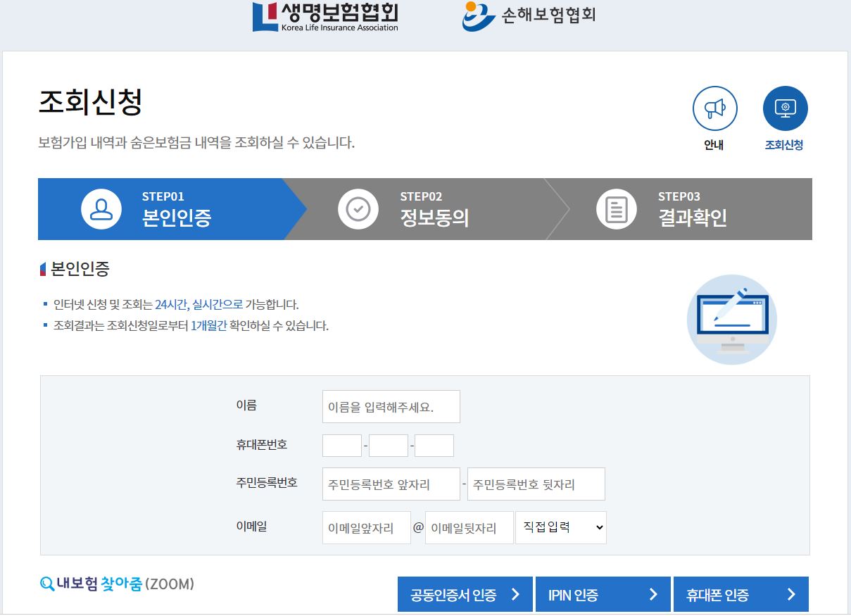The height and width of the screenshot is (616, 851).
Task: Select the 조회신청 monitor icon
Action: coord(784,108)
